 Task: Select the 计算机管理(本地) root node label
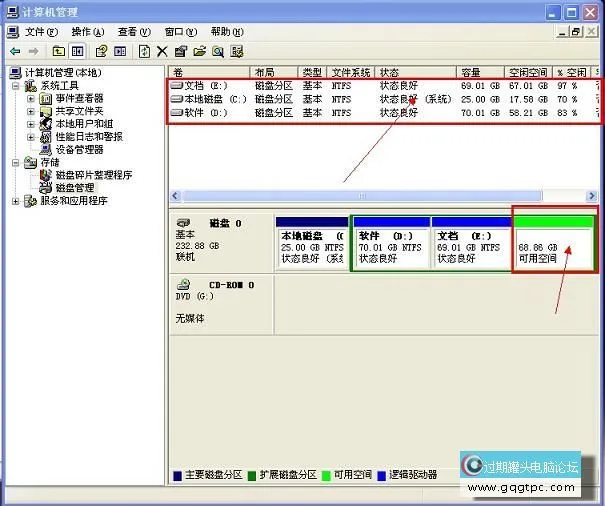63,73
